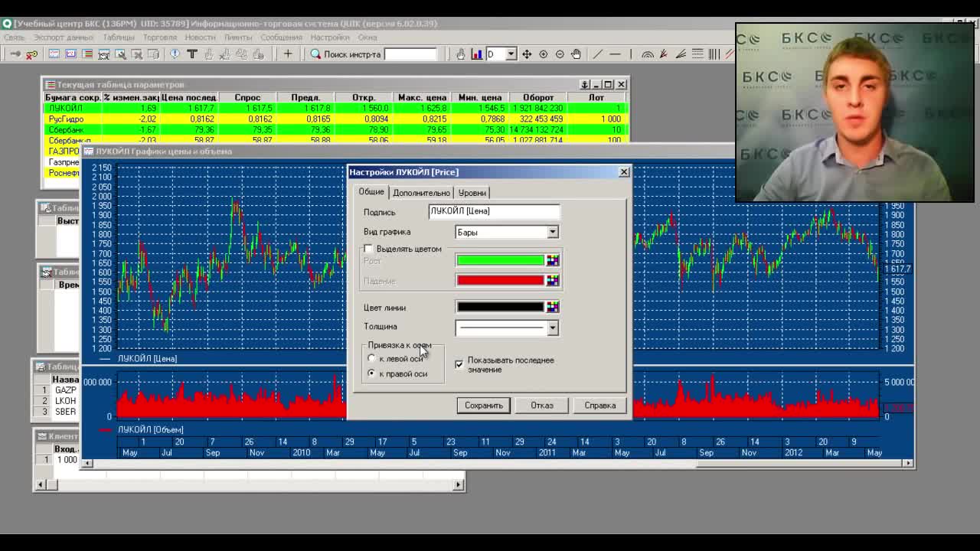Select the diagonal trend line tool
980x551 pixels.
tap(597, 54)
